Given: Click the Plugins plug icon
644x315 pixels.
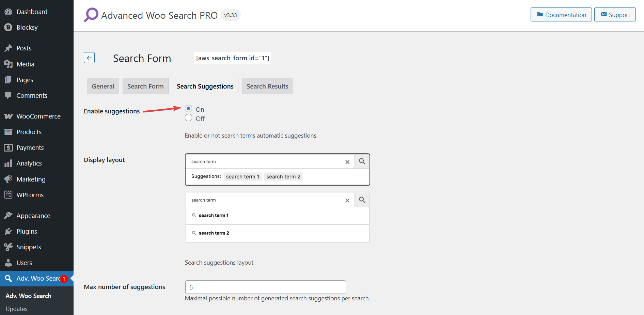Looking at the screenshot, I should coord(8,232).
